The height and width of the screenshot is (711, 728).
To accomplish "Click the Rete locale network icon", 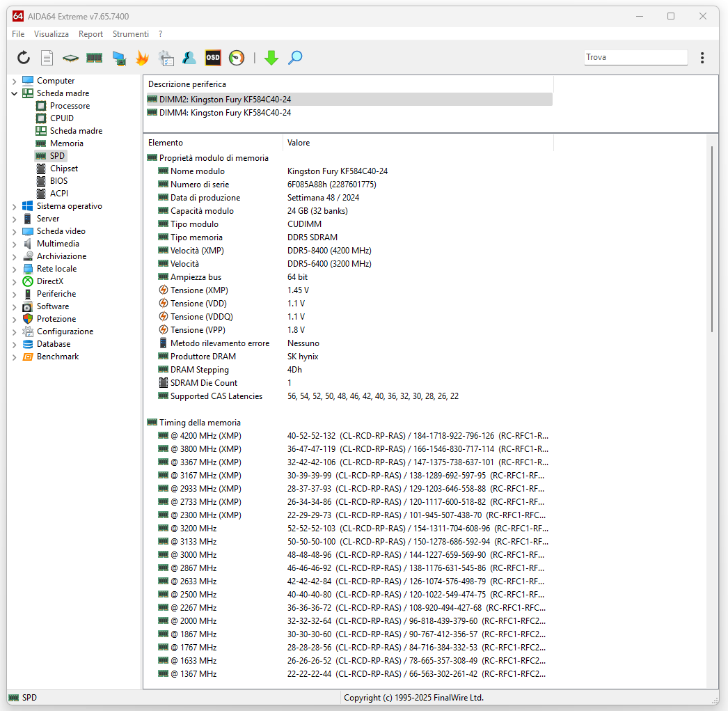I will 28,269.
